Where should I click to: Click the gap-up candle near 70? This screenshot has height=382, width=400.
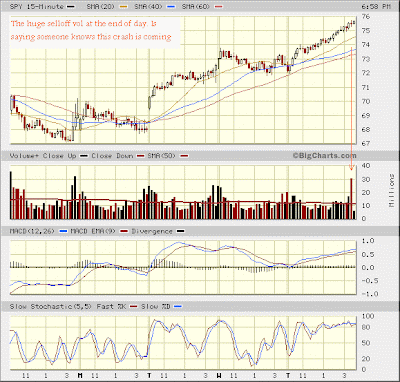tap(149, 103)
